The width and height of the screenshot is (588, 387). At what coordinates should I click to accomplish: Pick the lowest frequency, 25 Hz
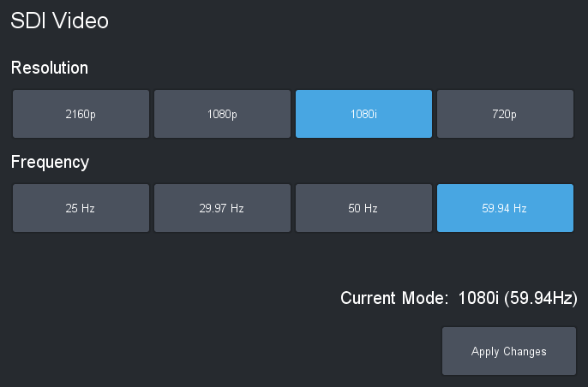pyautogui.click(x=81, y=208)
